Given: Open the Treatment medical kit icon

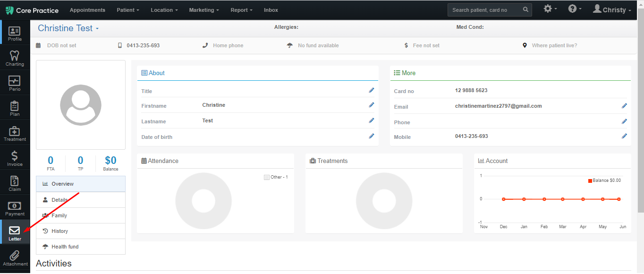Looking at the screenshot, I should tap(15, 131).
